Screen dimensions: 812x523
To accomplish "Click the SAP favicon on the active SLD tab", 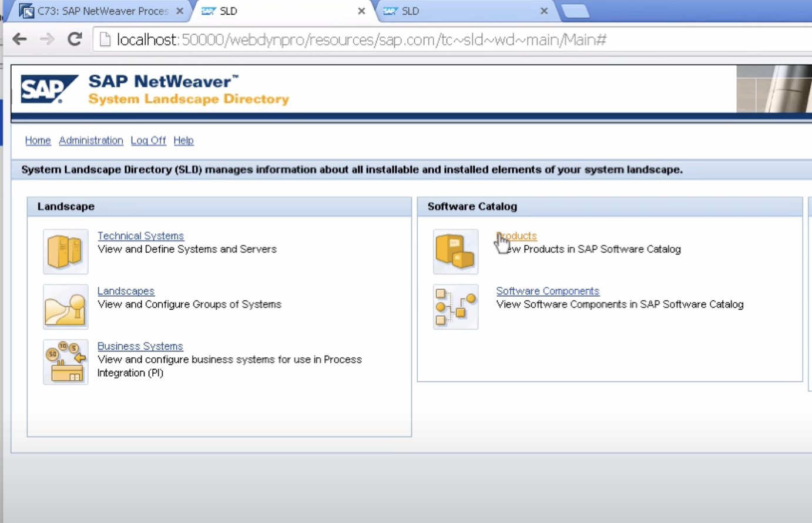I will pyautogui.click(x=208, y=11).
